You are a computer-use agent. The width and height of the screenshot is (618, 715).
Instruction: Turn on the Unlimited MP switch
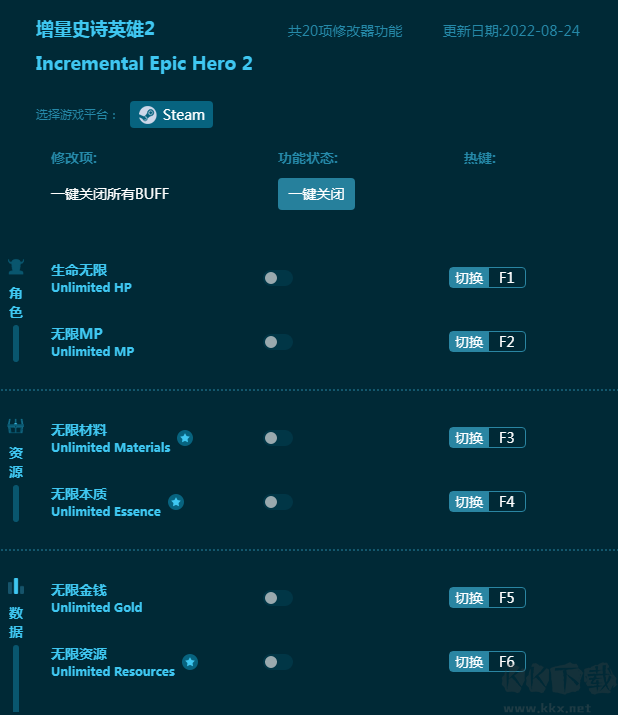pyautogui.click(x=277, y=342)
